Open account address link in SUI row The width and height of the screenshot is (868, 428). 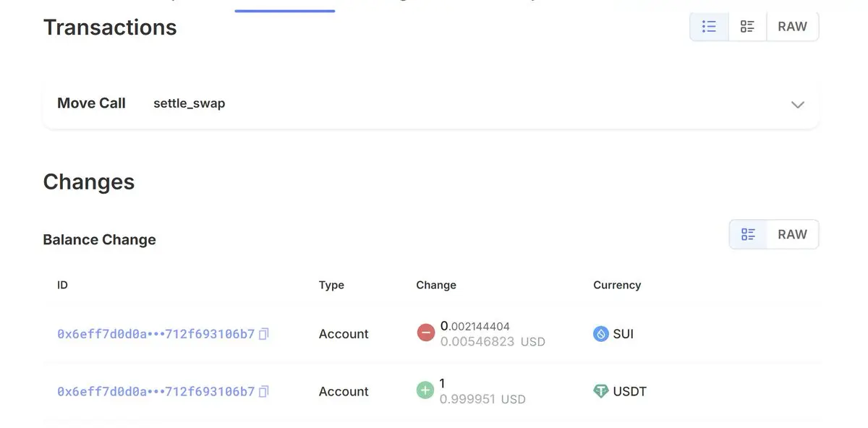(x=156, y=334)
